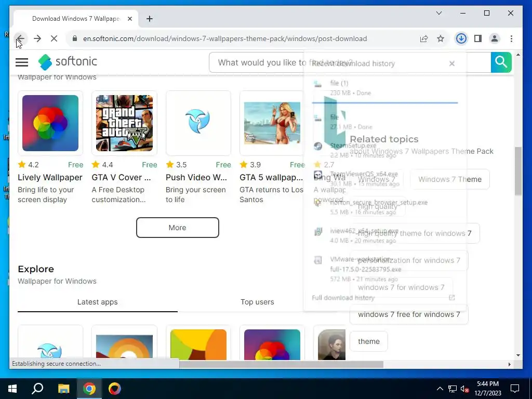The image size is (532, 399).
Task: Toggle Chrome's side panel
Action: click(478, 38)
